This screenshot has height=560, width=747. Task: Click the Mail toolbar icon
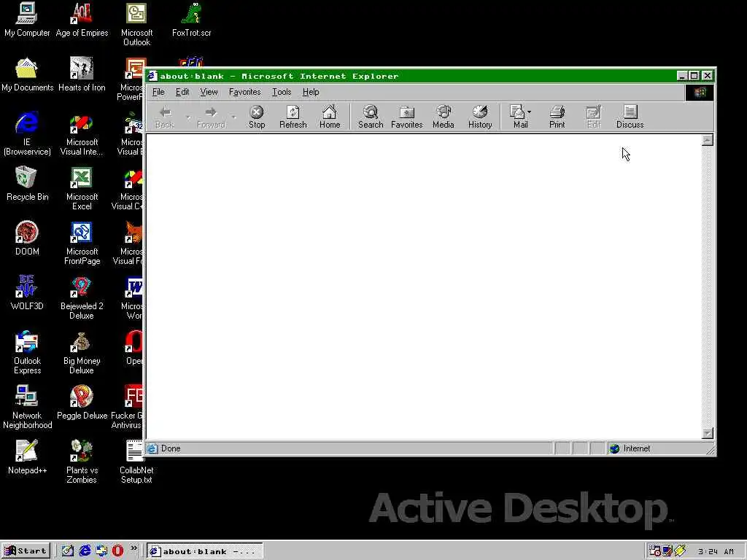(517, 117)
